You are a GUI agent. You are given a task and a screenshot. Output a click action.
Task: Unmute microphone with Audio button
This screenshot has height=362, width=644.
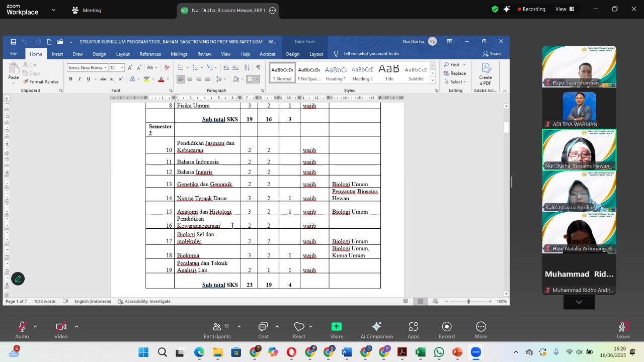22,330
